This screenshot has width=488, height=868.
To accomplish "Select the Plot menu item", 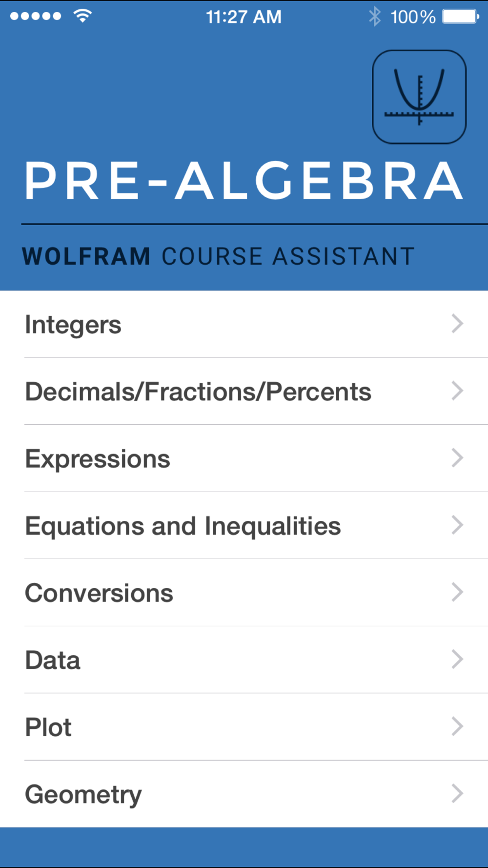I will tap(48, 727).
